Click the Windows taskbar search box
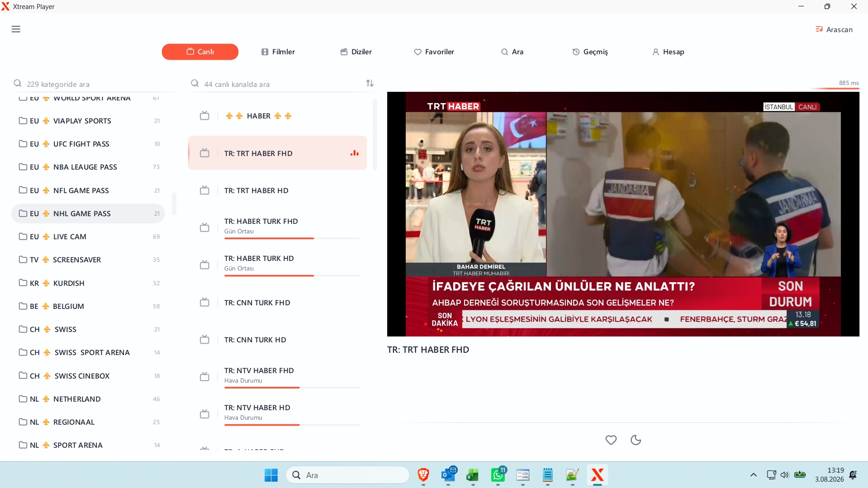868x488 pixels. click(347, 475)
